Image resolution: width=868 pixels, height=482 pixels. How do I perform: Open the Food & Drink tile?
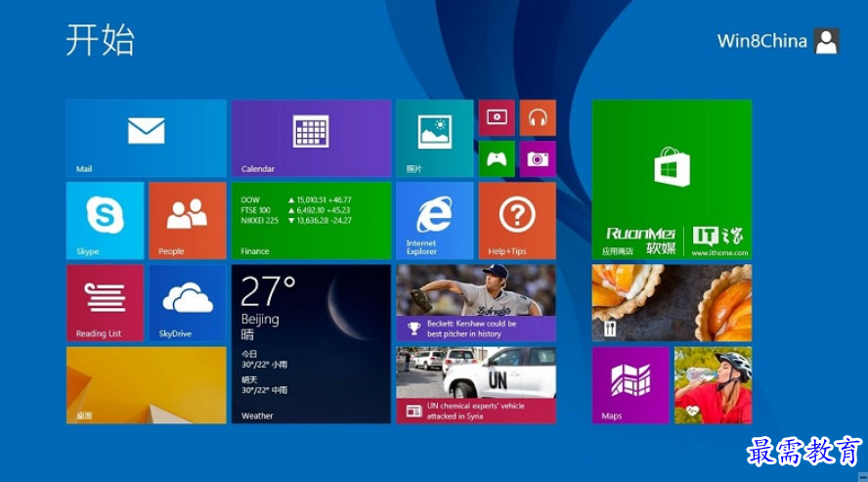click(673, 303)
